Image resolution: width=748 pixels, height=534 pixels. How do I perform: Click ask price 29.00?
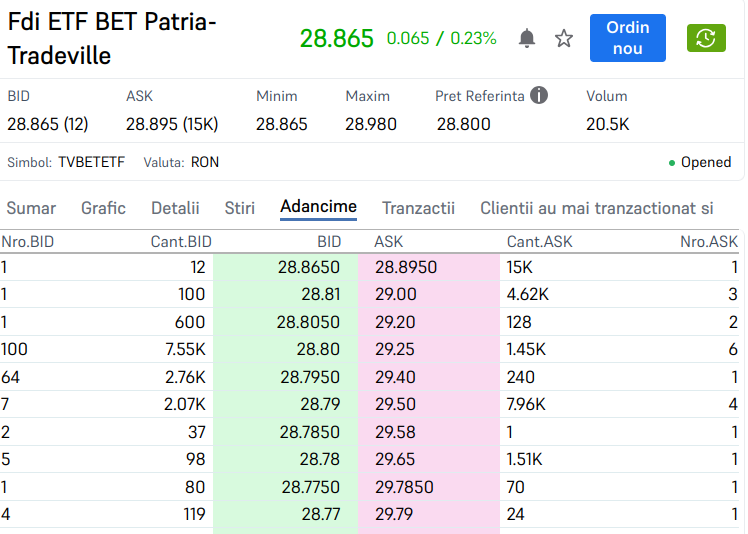395,294
